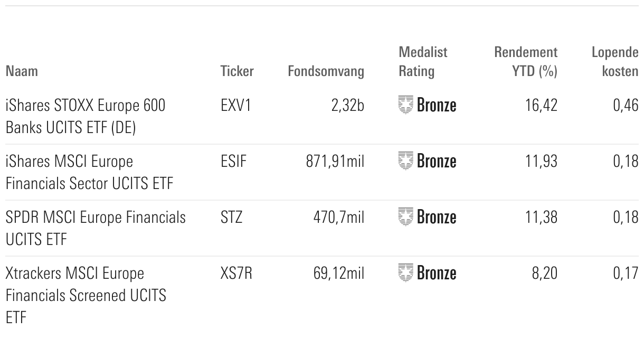Click the EXV1 ticker symbol
This screenshot has width=644, height=339.
tap(236, 105)
